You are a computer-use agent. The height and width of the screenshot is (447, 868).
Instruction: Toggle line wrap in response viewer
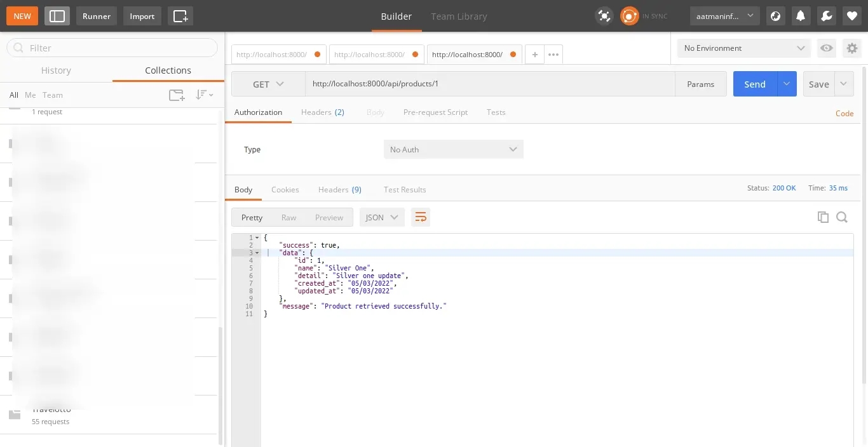click(420, 217)
